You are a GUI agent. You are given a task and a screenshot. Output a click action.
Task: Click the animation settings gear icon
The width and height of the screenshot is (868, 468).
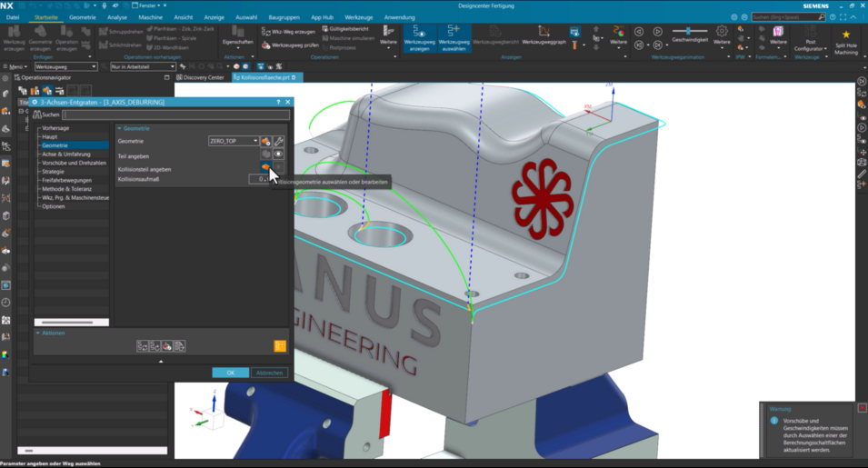(722, 31)
